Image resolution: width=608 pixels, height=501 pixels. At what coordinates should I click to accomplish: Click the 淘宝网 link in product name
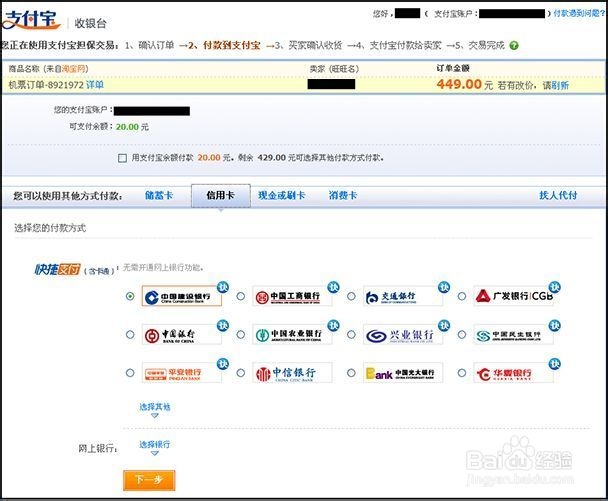(x=73, y=69)
